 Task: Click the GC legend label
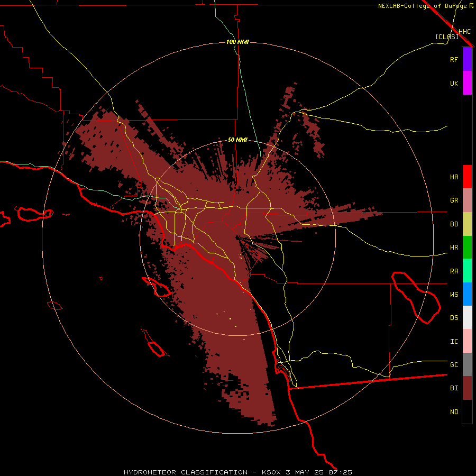[x=454, y=365]
